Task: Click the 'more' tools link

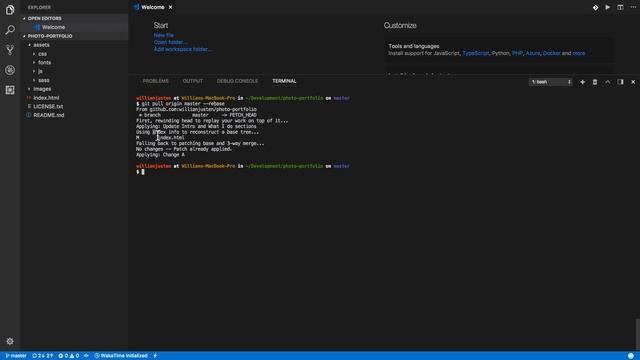Action: pos(579,53)
